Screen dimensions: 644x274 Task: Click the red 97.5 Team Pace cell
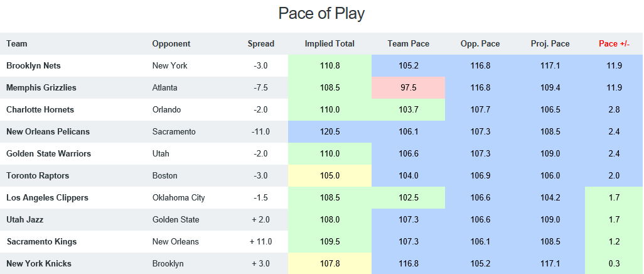(408, 87)
